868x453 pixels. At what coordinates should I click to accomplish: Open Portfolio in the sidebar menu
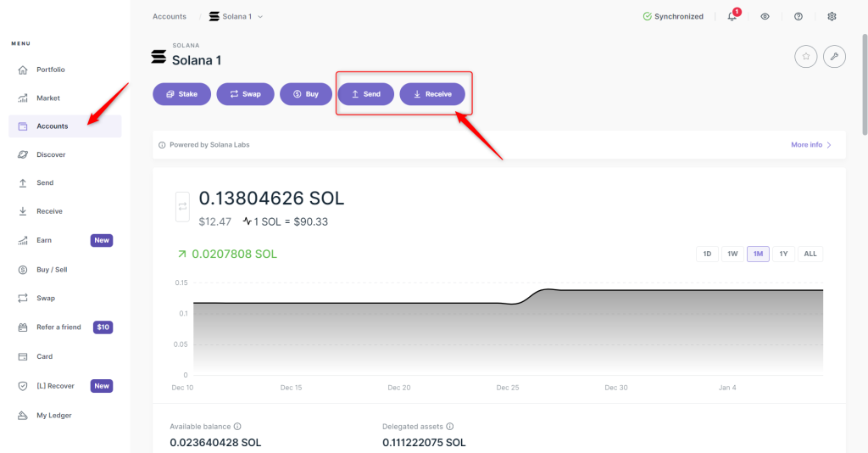coord(51,70)
